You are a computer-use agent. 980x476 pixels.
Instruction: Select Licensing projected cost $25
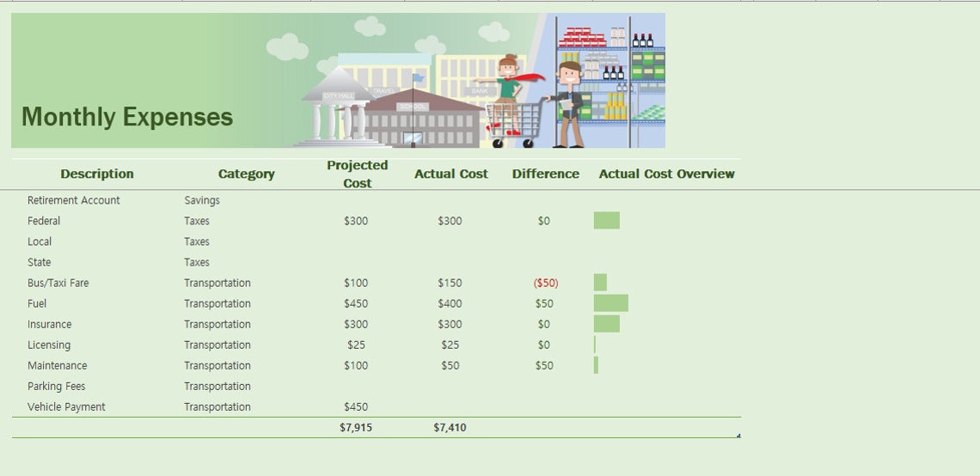[356, 345]
